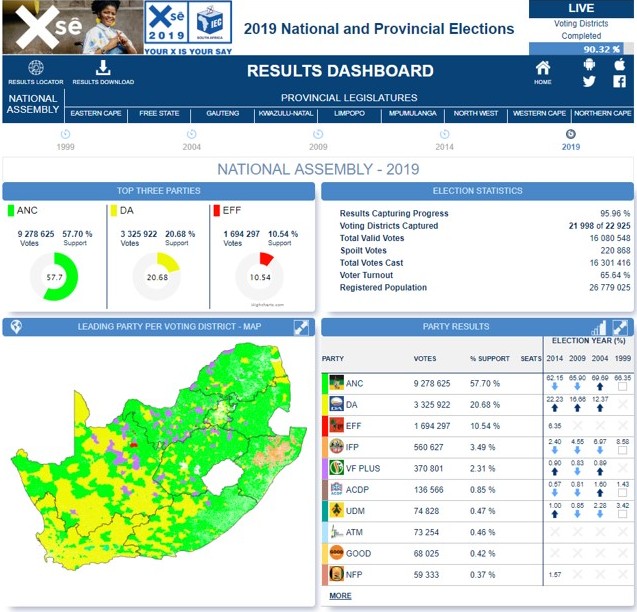Expand the Leading Party map panel

coord(300,327)
